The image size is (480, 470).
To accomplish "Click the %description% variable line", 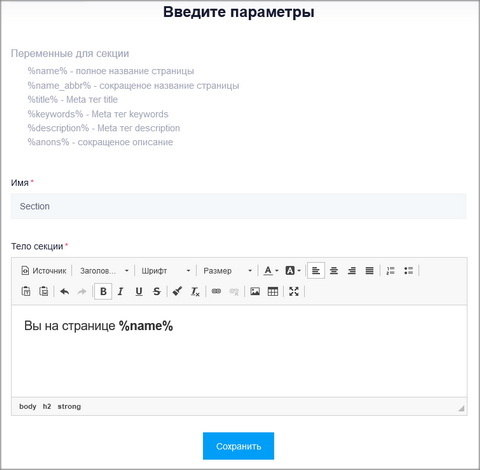I will tap(104, 128).
